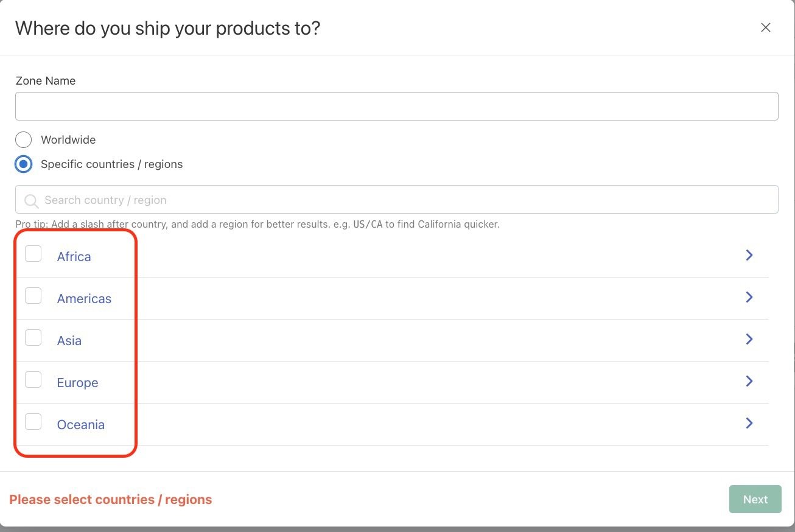Screen dimensions: 795x532
Task: Click the Zone Name input field
Action: 396,106
